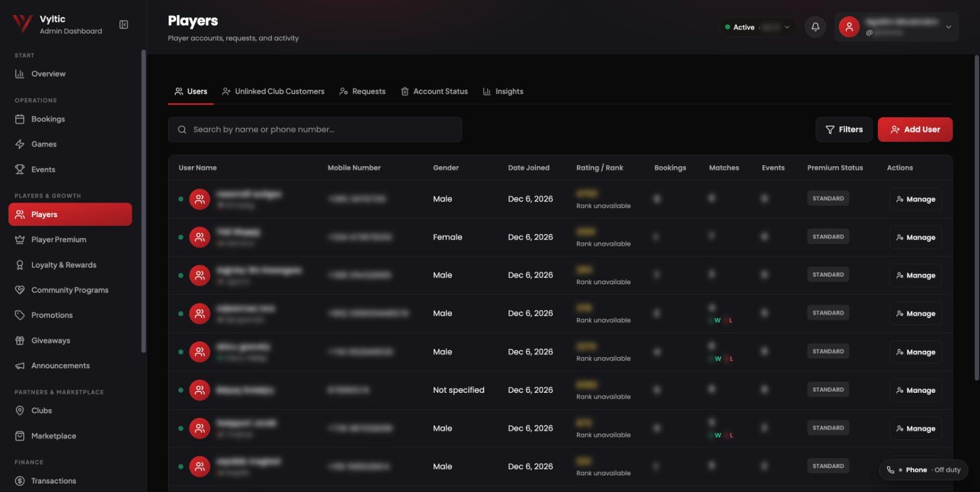Image resolution: width=980 pixels, height=492 pixels.
Task: Expand the Active status dropdown
Action: [757, 27]
